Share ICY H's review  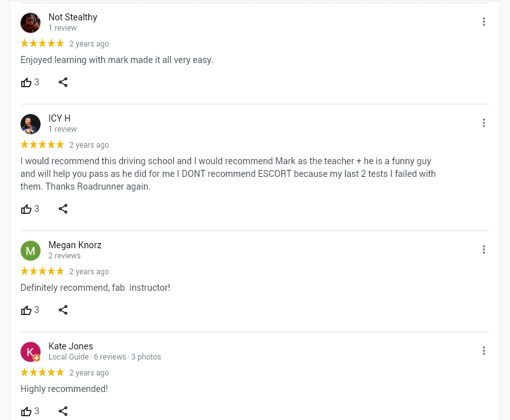(63, 209)
